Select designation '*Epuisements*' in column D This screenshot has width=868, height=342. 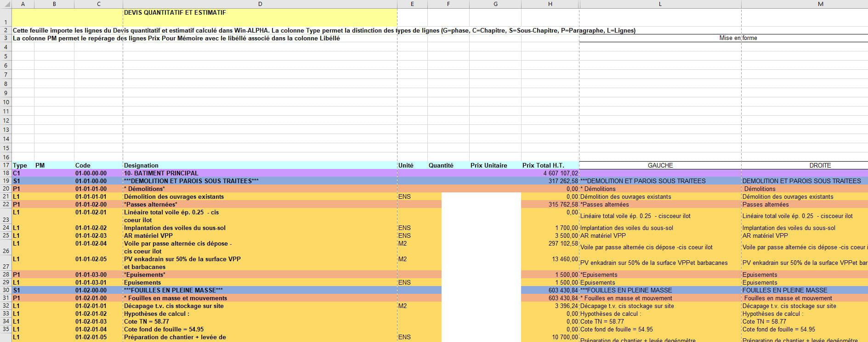[x=260, y=275]
